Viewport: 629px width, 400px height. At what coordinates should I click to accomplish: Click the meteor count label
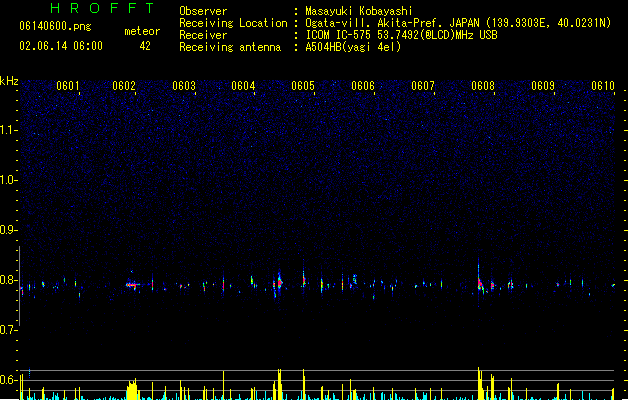point(142,31)
